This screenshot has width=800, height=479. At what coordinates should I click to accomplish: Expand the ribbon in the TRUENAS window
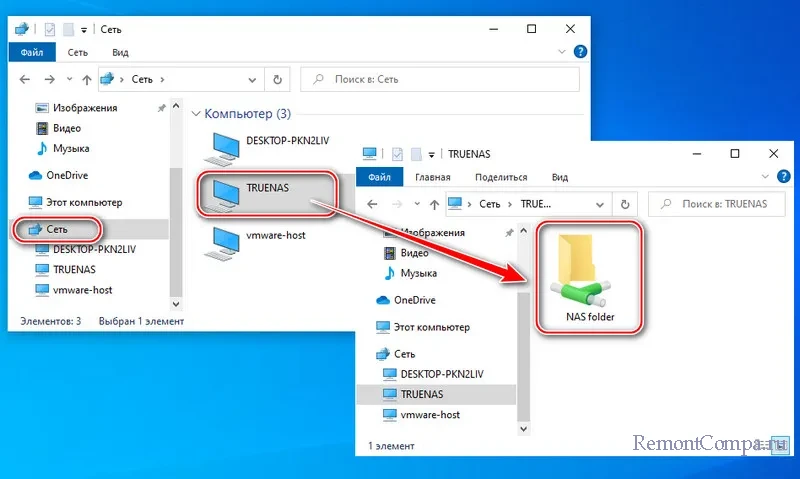point(763,178)
